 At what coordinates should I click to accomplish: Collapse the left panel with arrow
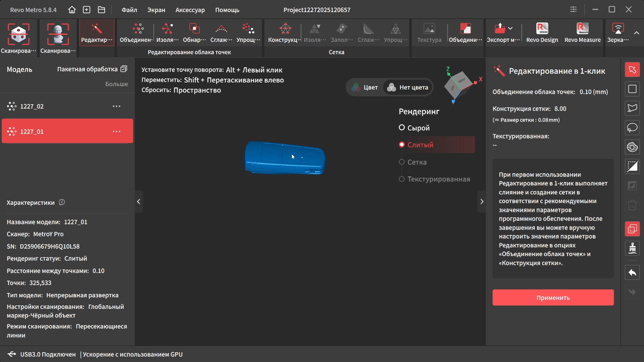coord(139,201)
